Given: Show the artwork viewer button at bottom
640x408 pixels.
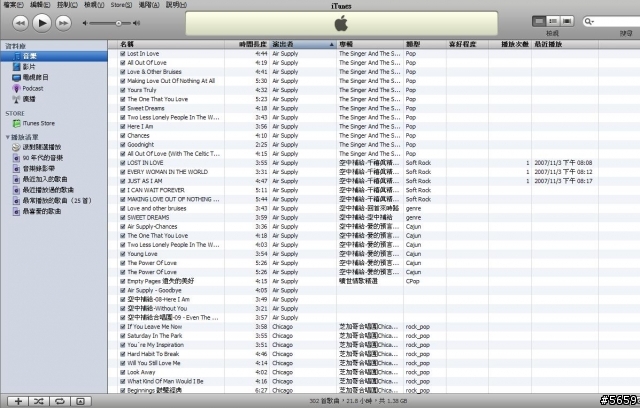Looking at the screenshot, I should pyautogui.click(x=81, y=401).
